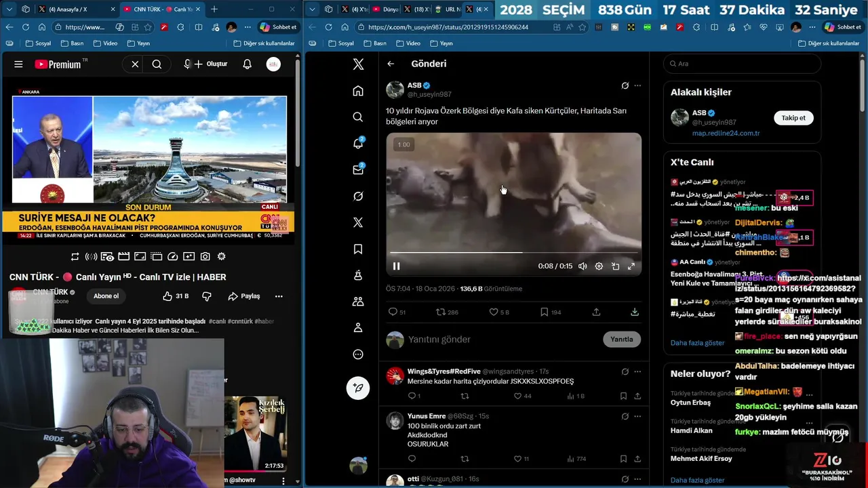Seek on the tweet video progress bar
Viewport: 868px width, 488px height.
(x=513, y=253)
